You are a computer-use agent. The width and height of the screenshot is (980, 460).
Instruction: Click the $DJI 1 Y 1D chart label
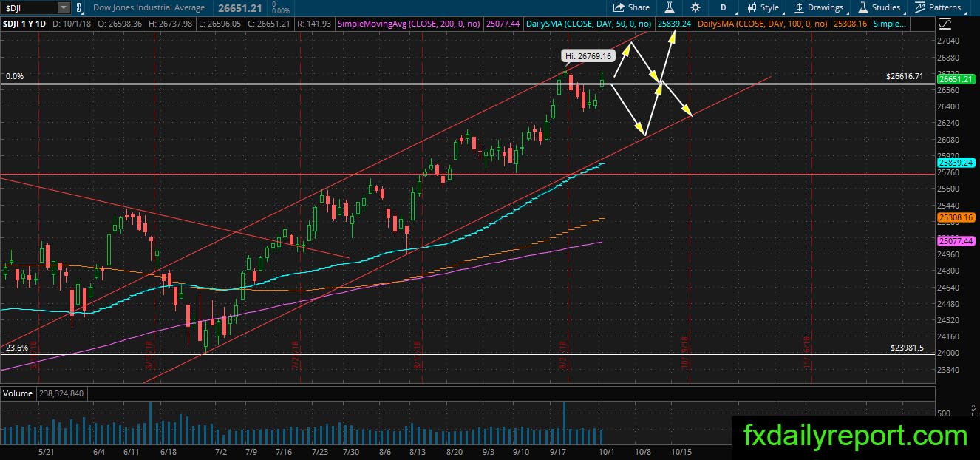click(x=25, y=24)
